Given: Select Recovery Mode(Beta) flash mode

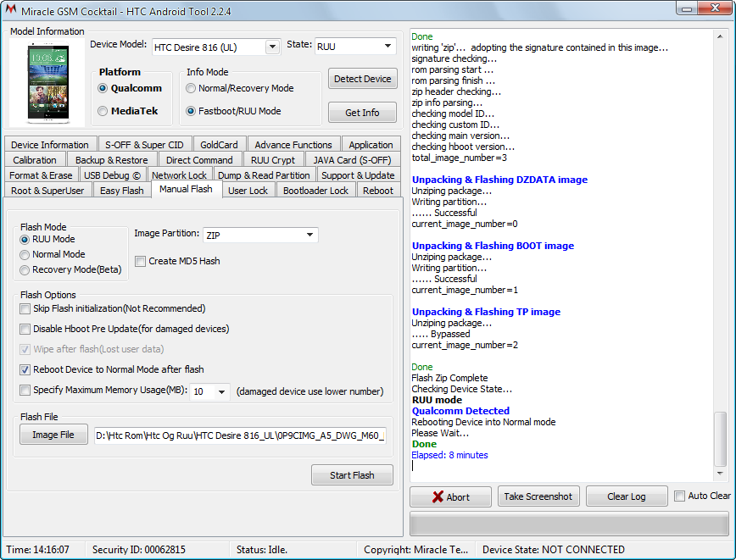Looking at the screenshot, I should [25, 270].
